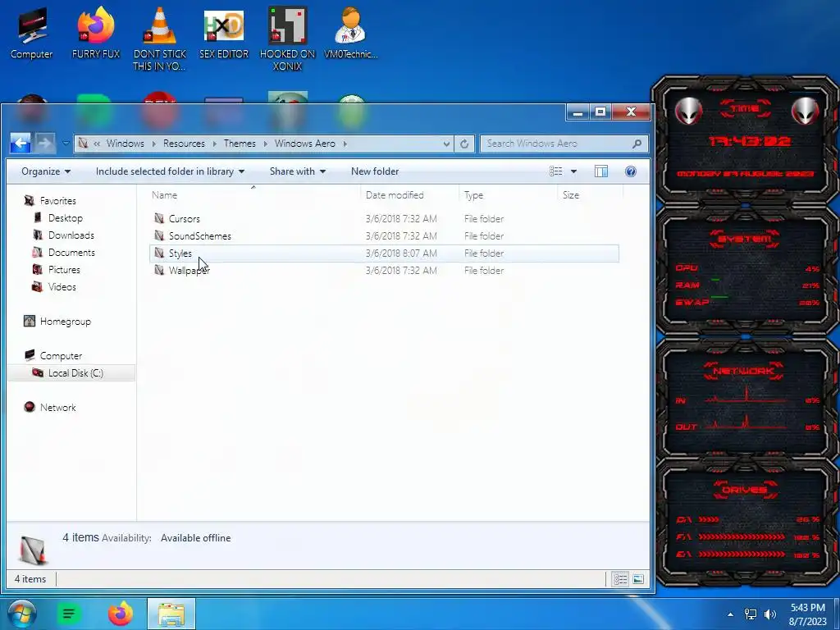Expand the arrow after the Themes breadcrumb

(265, 144)
